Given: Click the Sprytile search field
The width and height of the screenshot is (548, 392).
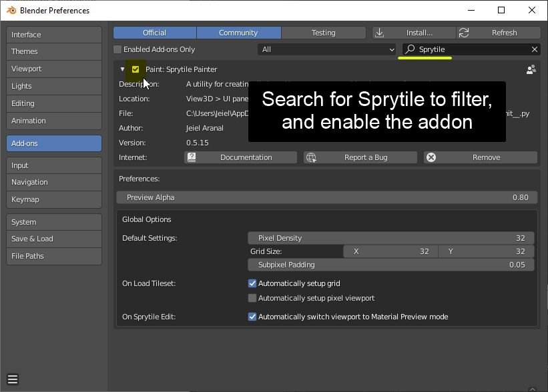Looking at the screenshot, I should (x=471, y=49).
